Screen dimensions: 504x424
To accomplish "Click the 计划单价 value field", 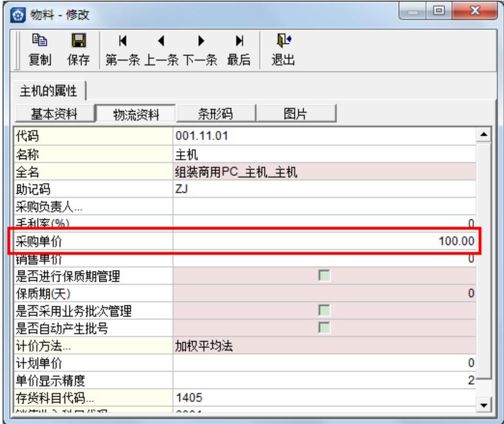I will point(324,363).
